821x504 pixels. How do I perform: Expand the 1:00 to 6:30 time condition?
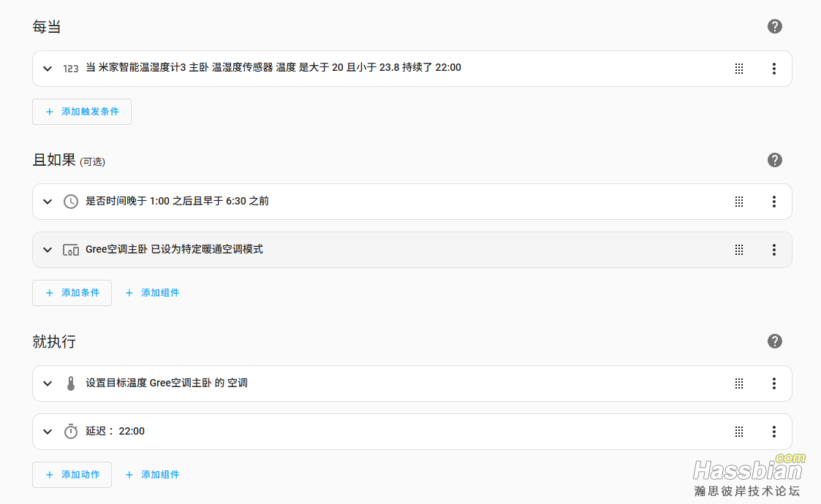pos(48,202)
